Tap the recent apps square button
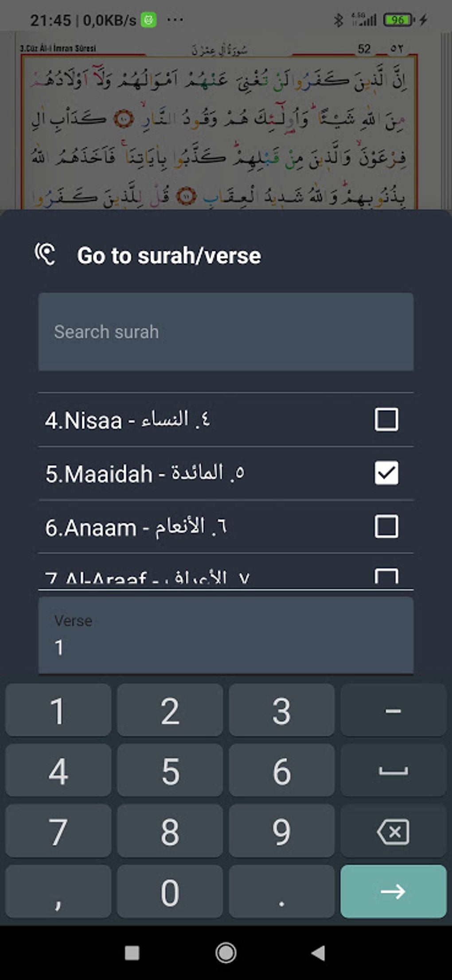Screen dimensions: 452x980 tap(132, 953)
